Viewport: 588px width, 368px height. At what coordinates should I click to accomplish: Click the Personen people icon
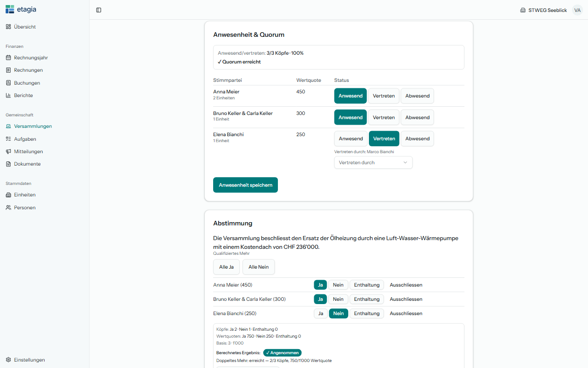[8, 207]
